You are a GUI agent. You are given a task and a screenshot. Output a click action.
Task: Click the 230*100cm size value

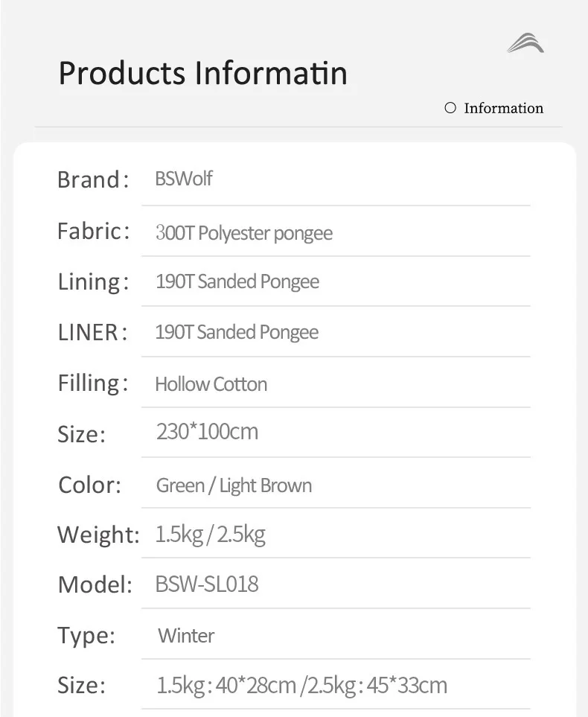[x=207, y=431]
